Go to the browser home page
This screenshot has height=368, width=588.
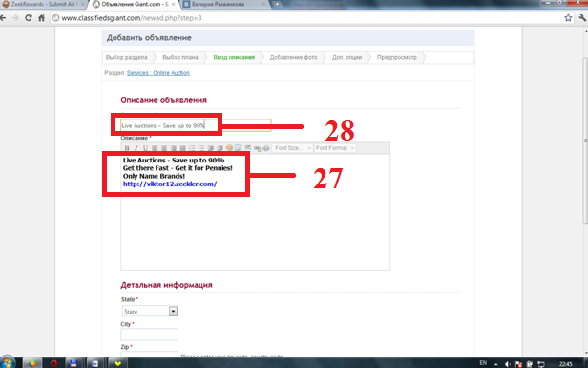pyautogui.click(x=42, y=17)
